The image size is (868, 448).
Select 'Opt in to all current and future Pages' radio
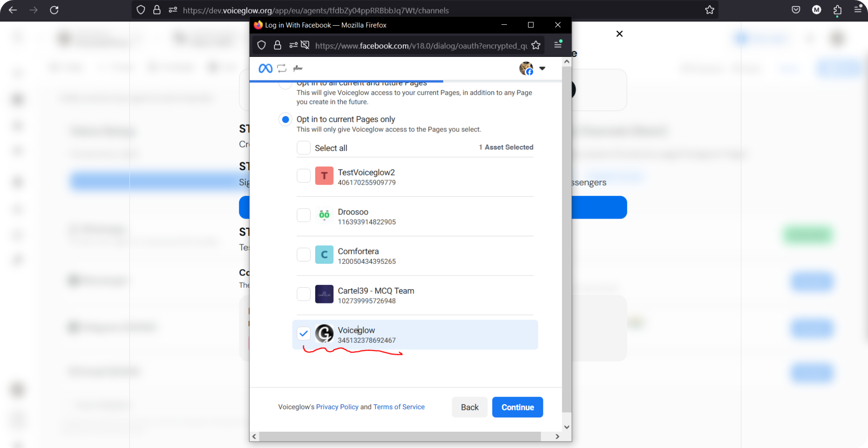tap(285, 84)
